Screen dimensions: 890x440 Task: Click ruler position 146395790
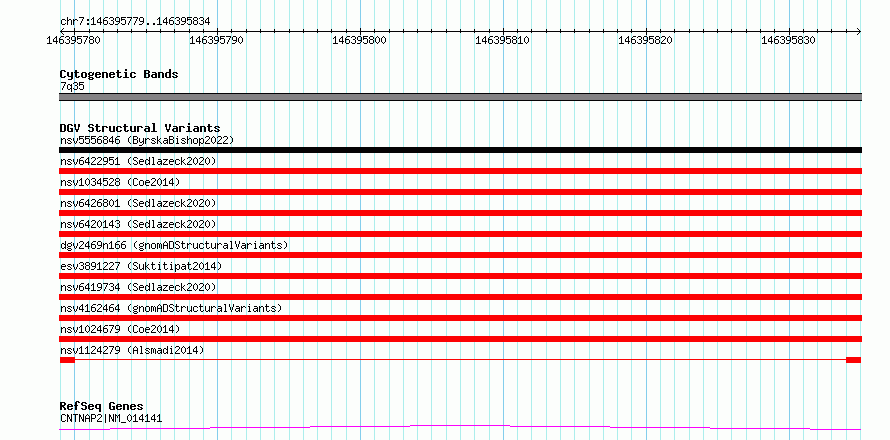(x=217, y=40)
